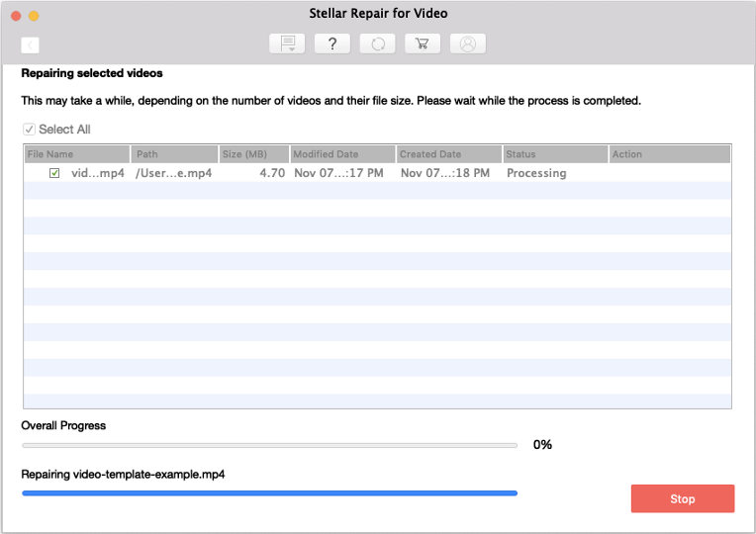
Task: Open the shopping cart buy icon
Action: (x=423, y=44)
